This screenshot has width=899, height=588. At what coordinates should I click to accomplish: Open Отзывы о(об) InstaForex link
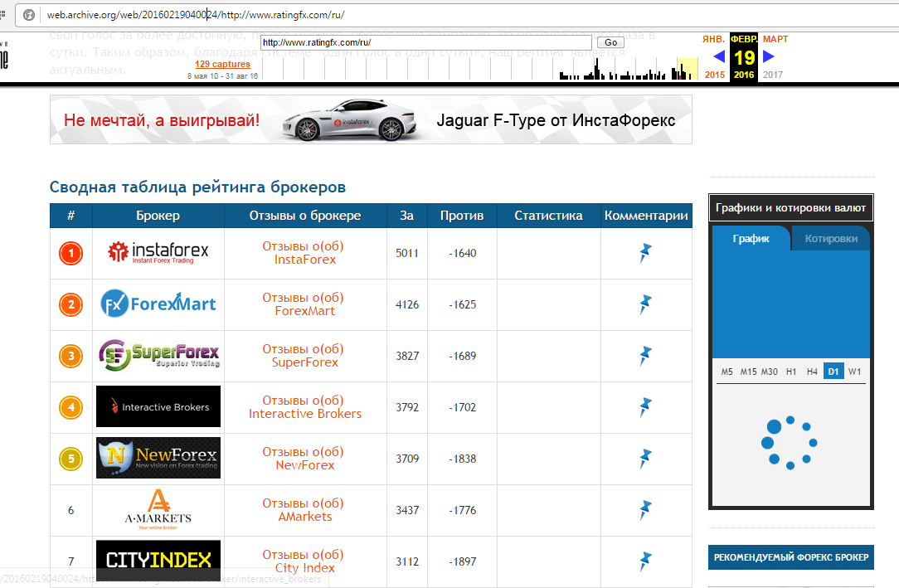click(x=304, y=253)
